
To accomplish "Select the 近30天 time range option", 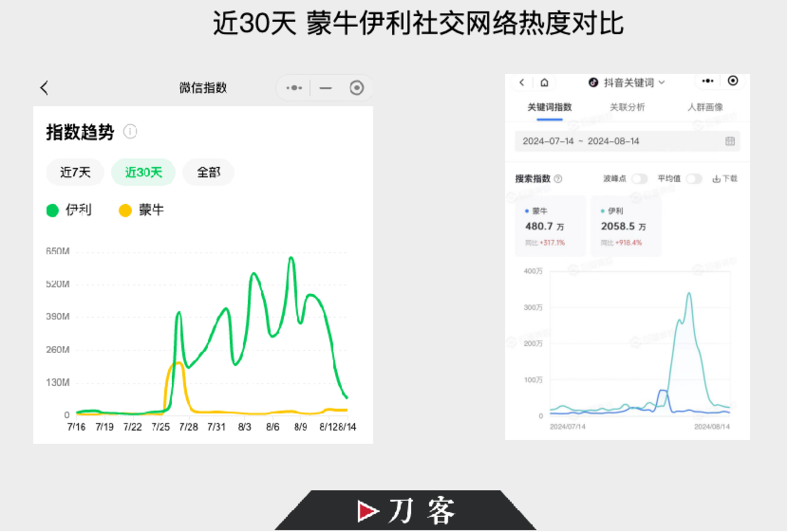I will coord(143,172).
